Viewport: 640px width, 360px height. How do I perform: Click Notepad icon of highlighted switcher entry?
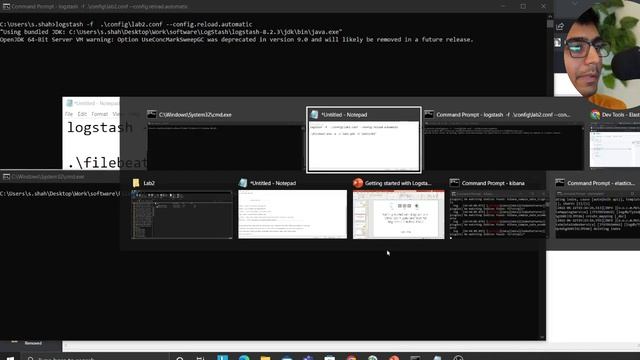click(314, 115)
